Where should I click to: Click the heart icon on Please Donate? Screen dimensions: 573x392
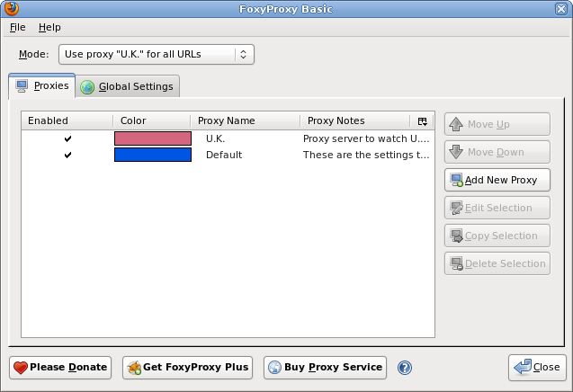pos(21,368)
